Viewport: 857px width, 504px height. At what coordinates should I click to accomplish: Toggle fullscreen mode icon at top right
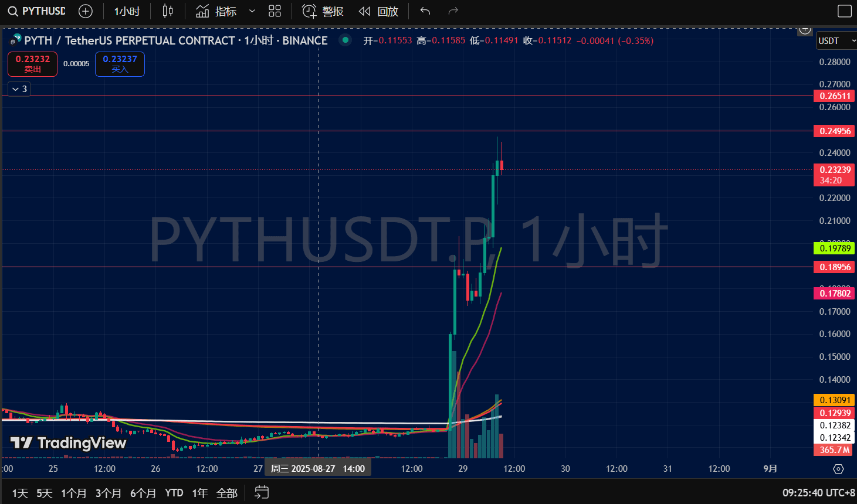(x=845, y=11)
